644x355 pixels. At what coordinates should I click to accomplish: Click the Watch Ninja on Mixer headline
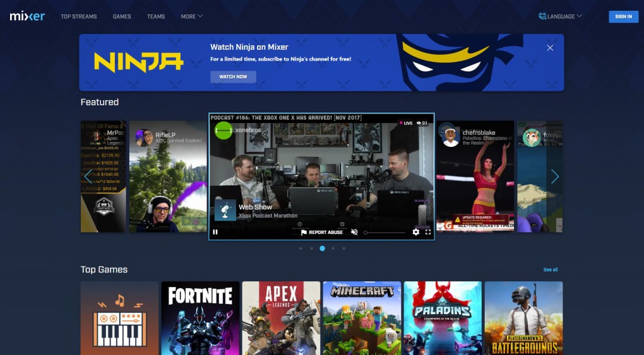pos(249,47)
